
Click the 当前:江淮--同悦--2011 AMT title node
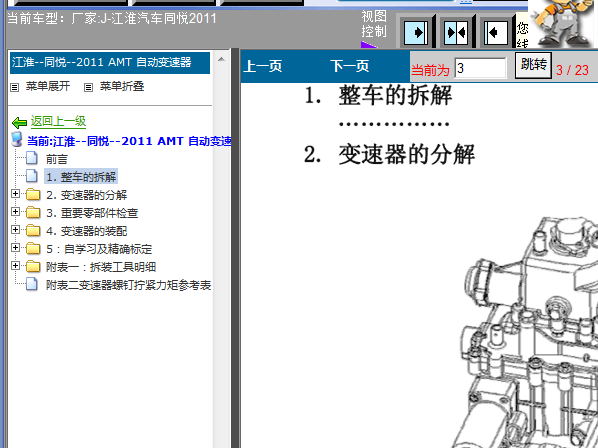pos(129,141)
